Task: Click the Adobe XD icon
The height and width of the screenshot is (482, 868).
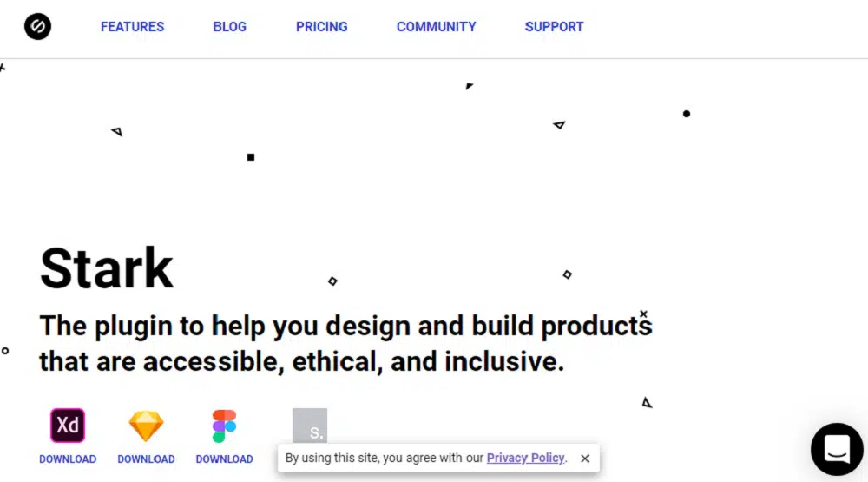Action: pyautogui.click(x=68, y=426)
